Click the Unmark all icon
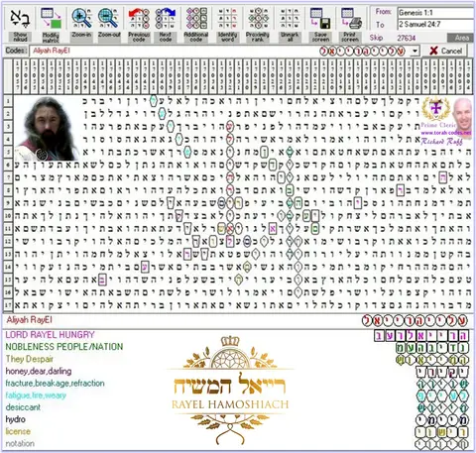This screenshot has width=476, height=453. point(290,19)
